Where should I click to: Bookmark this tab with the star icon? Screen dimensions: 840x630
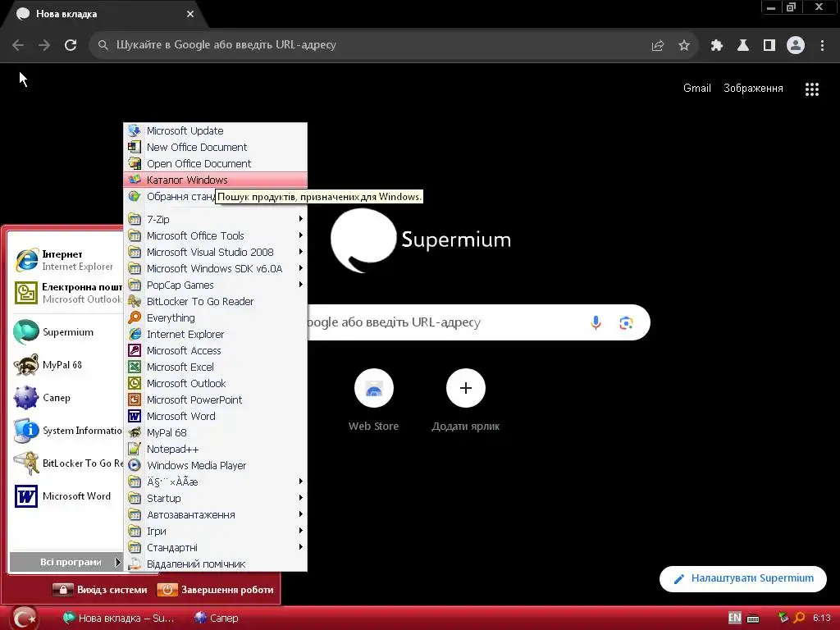(684, 45)
